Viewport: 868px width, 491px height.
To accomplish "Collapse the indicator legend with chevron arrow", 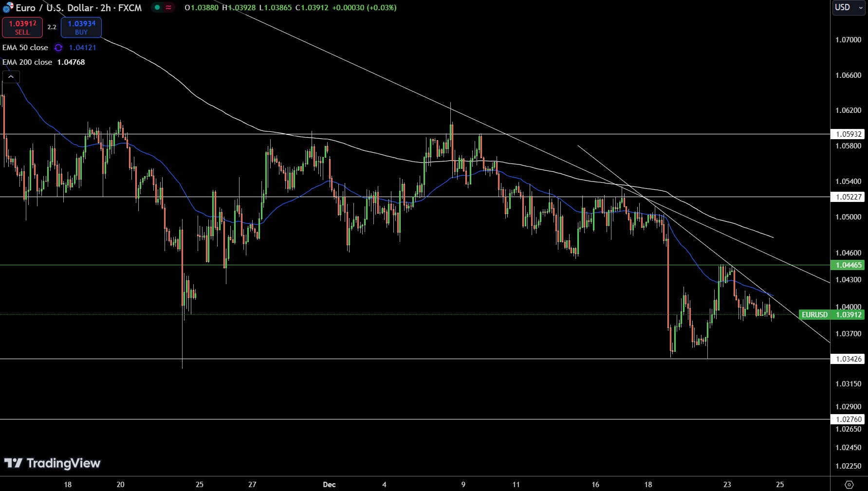I will [11, 77].
